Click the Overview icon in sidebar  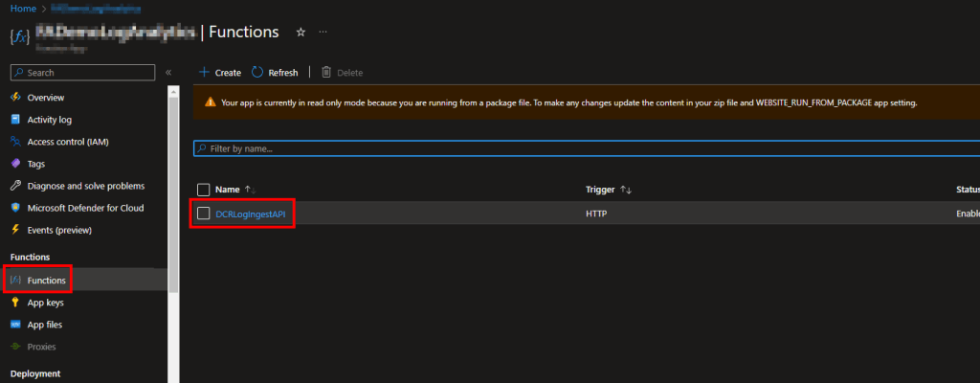coord(15,98)
